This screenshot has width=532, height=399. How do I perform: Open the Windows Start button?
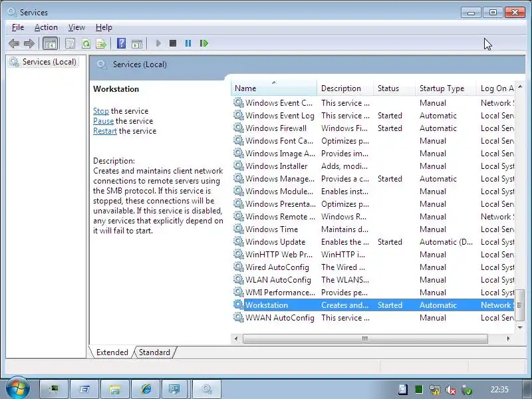click(17, 388)
